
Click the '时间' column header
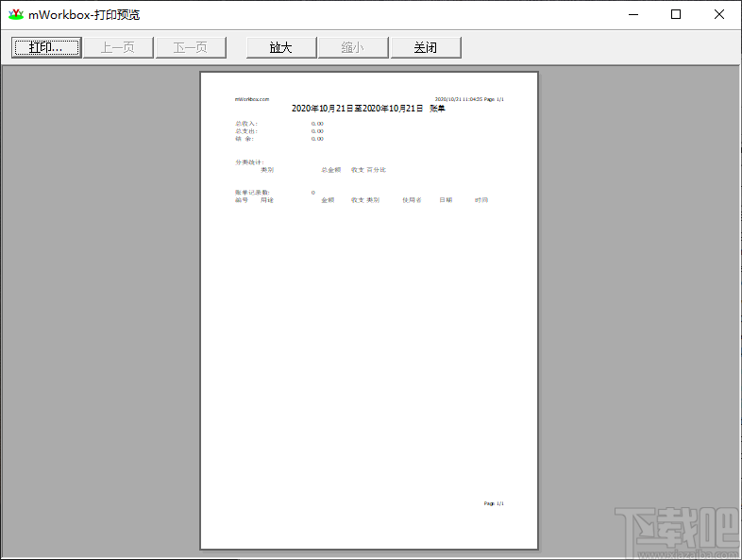point(481,200)
